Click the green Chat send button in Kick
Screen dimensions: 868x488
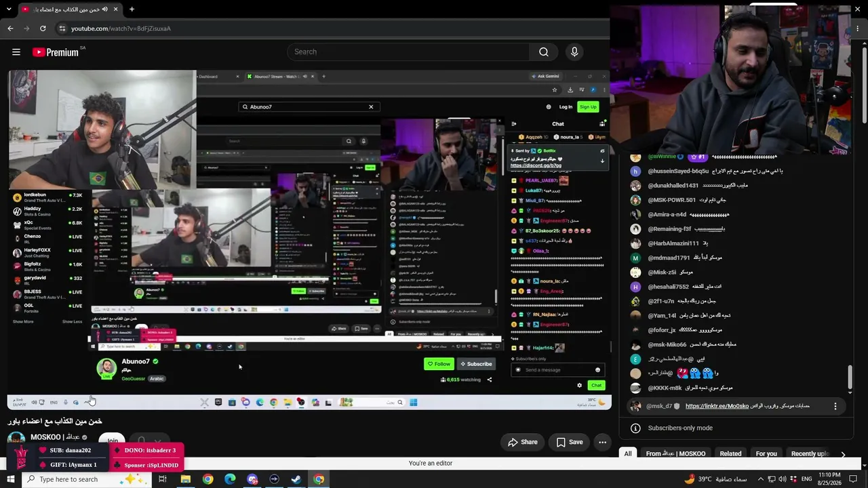[x=596, y=385]
